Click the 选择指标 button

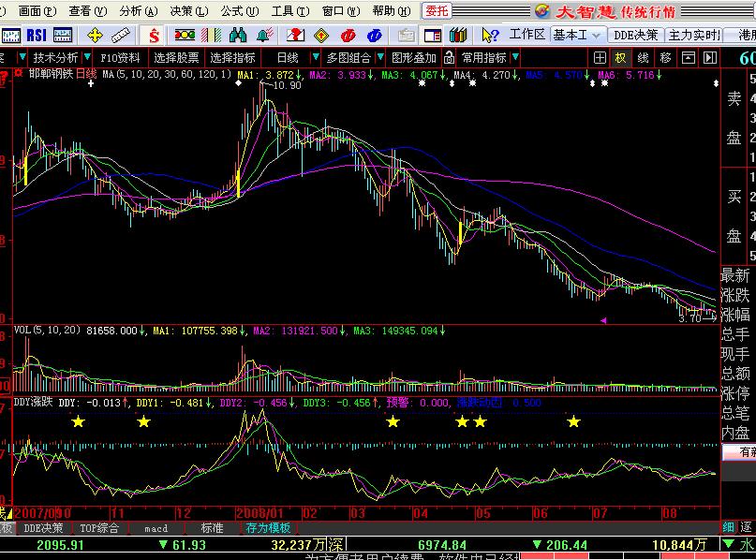[232, 58]
